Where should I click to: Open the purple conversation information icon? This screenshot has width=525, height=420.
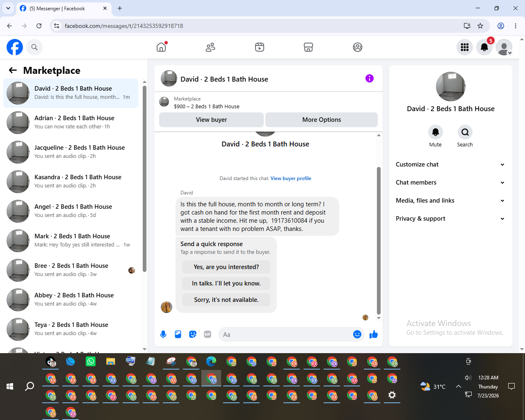(370, 78)
